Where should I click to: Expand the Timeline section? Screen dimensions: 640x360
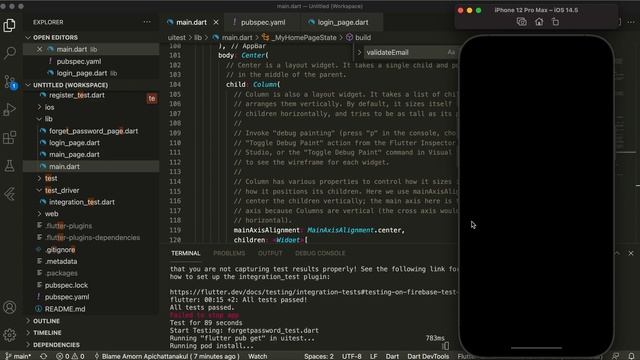point(47,333)
